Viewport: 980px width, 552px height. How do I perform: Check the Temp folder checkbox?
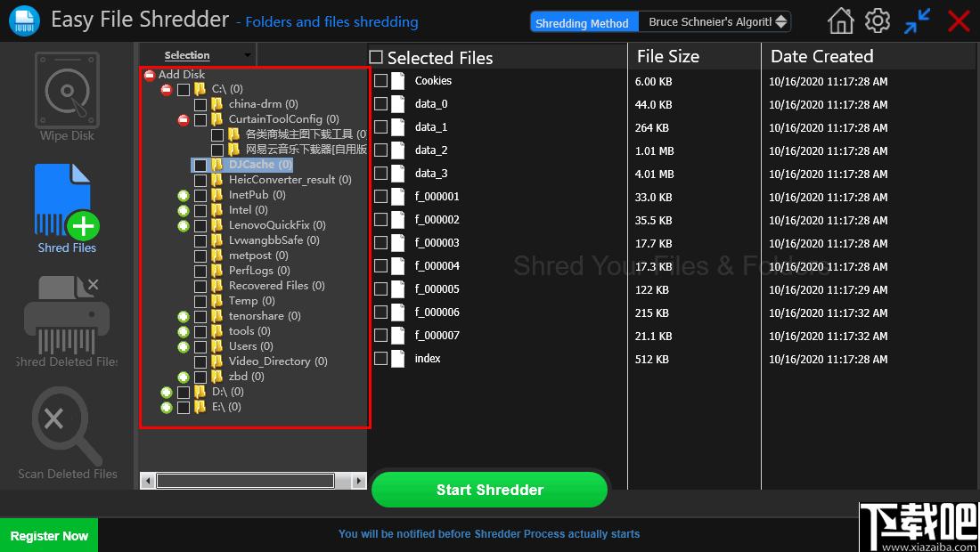click(x=200, y=302)
